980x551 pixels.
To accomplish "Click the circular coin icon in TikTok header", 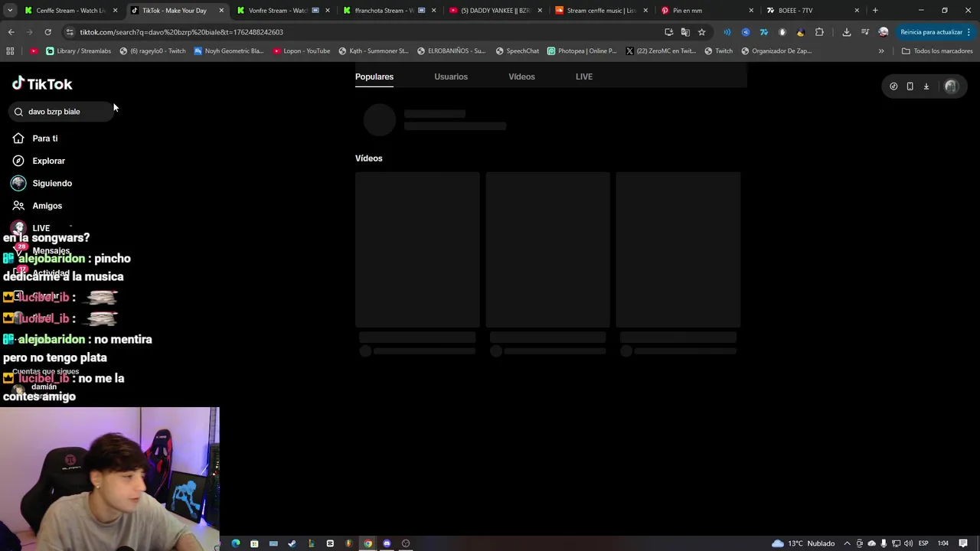I will tap(893, 86).
